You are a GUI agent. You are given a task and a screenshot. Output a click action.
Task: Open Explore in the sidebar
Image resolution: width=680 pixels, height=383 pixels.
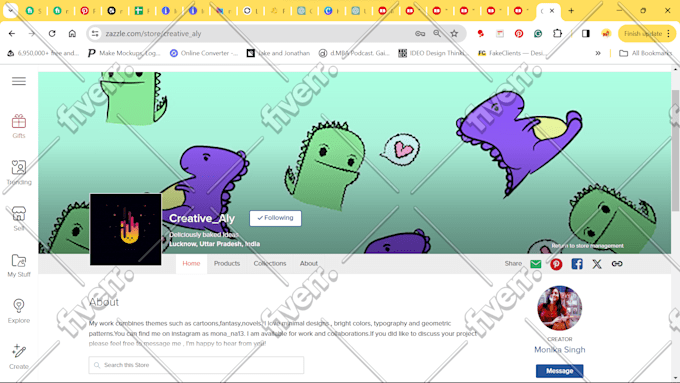pyautogui.click(x=19, y=311)
